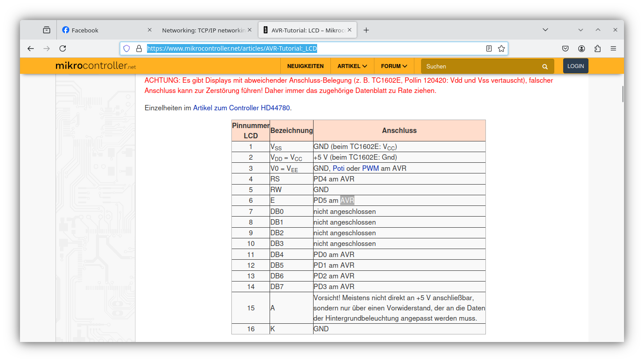Bookmark the page with the star icon
The width and height of the screenshot is (644, 362).
502,48
